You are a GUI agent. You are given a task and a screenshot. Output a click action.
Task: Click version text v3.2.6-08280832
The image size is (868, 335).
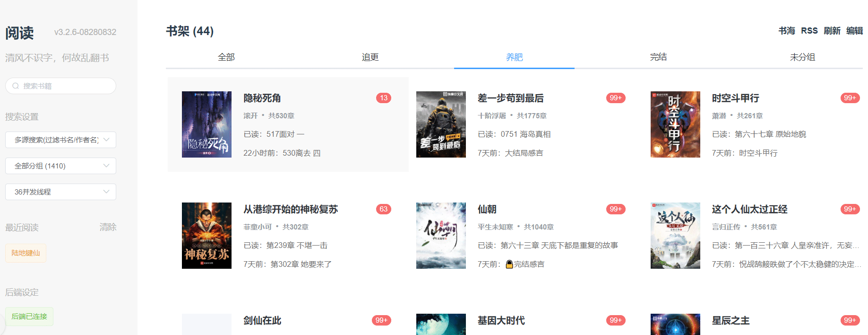pyautogui.click(x=85, y=32)
